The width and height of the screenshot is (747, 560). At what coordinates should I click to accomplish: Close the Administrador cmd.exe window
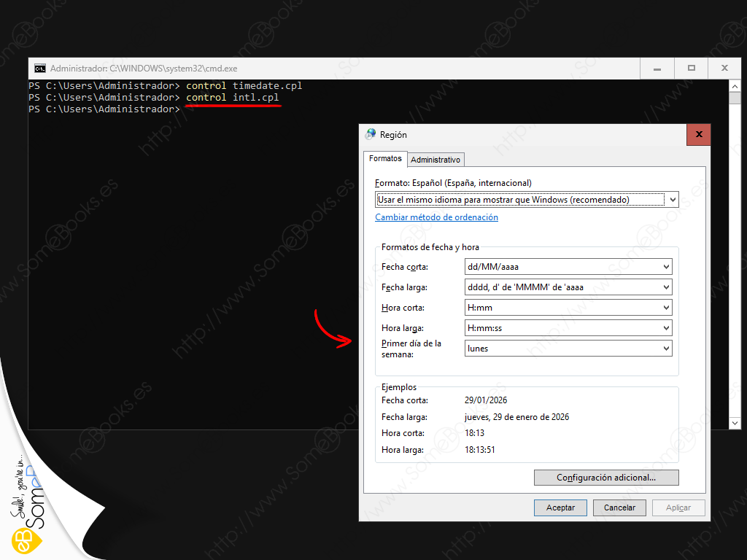[x=724, y=69]
